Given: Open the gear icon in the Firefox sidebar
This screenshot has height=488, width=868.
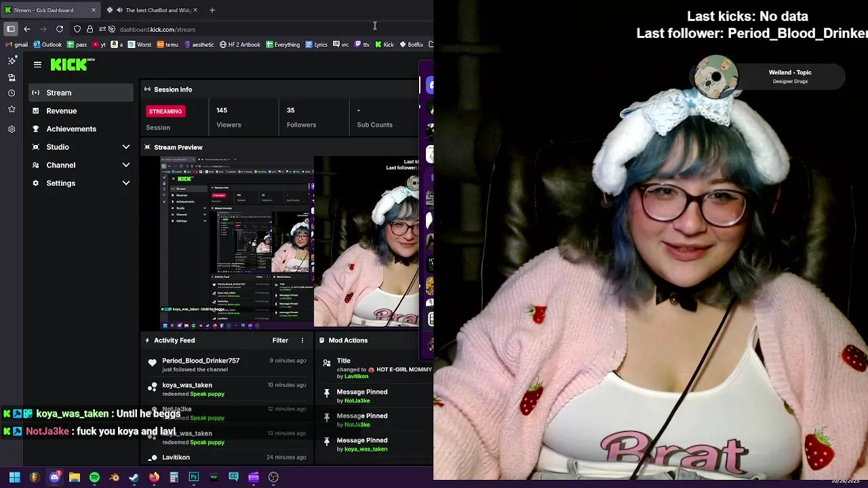Looking at the screenshot, I should [x=12, y=129].
